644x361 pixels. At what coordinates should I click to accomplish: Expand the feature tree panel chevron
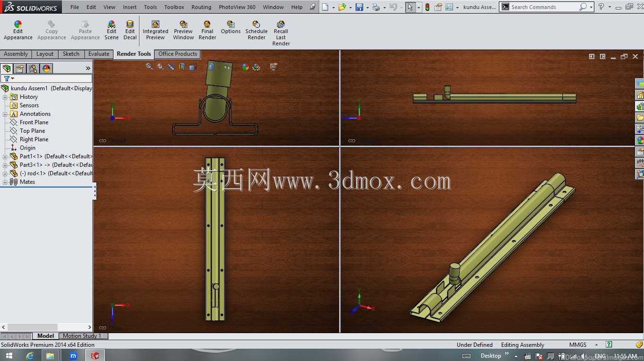(x=88, y=69)
